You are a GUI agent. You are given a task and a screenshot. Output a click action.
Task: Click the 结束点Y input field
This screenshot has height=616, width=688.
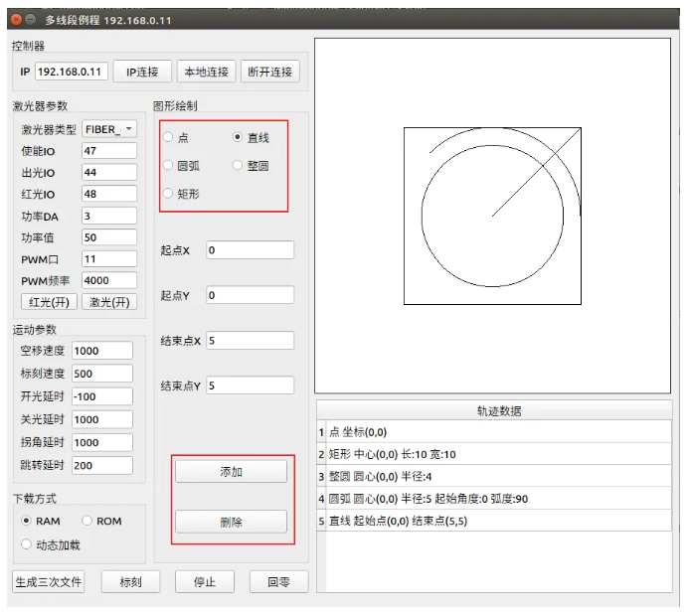coord(251,385)
